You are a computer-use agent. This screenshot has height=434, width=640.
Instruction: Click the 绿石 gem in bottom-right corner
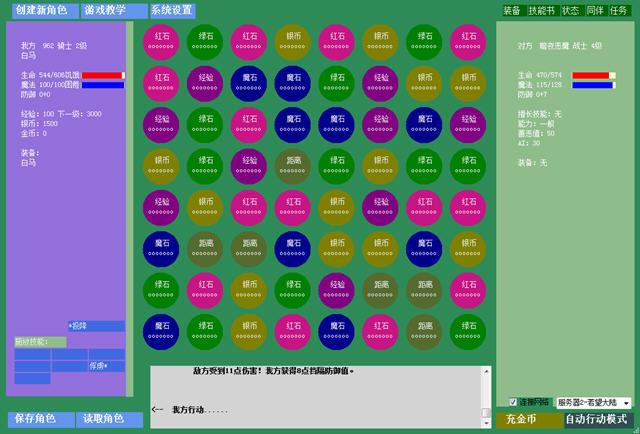[x=468, y=329]
